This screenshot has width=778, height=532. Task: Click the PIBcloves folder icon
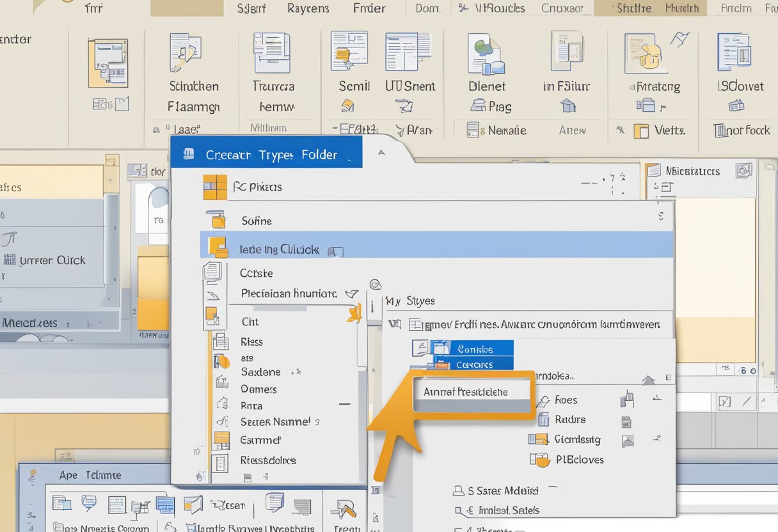pos(540,459)
